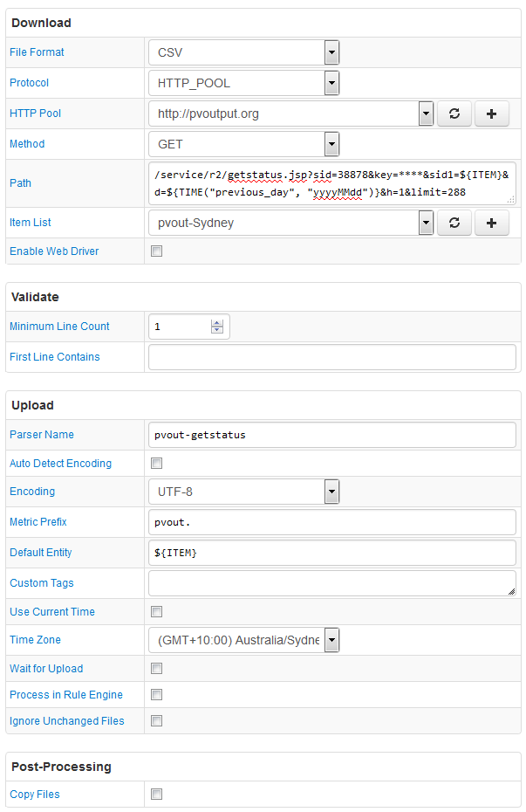Open the Method GET dropdown
The height and width of the screenshot is (812, 526).
click(x=243, y=144)
